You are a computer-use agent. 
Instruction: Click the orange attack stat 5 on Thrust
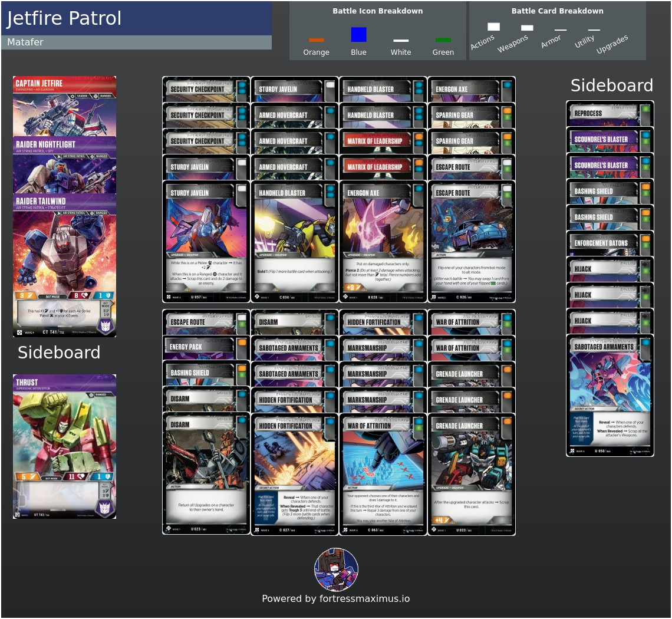[x=27, y=477]
